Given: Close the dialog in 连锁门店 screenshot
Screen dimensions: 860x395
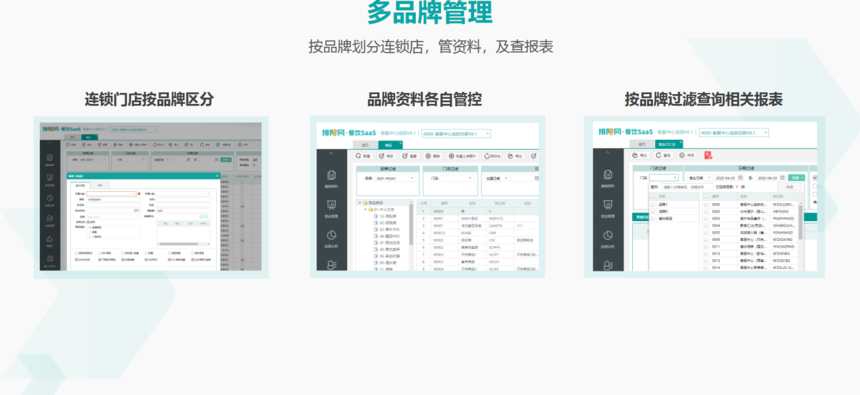Looking at the screenshot, I should (217, 176).
